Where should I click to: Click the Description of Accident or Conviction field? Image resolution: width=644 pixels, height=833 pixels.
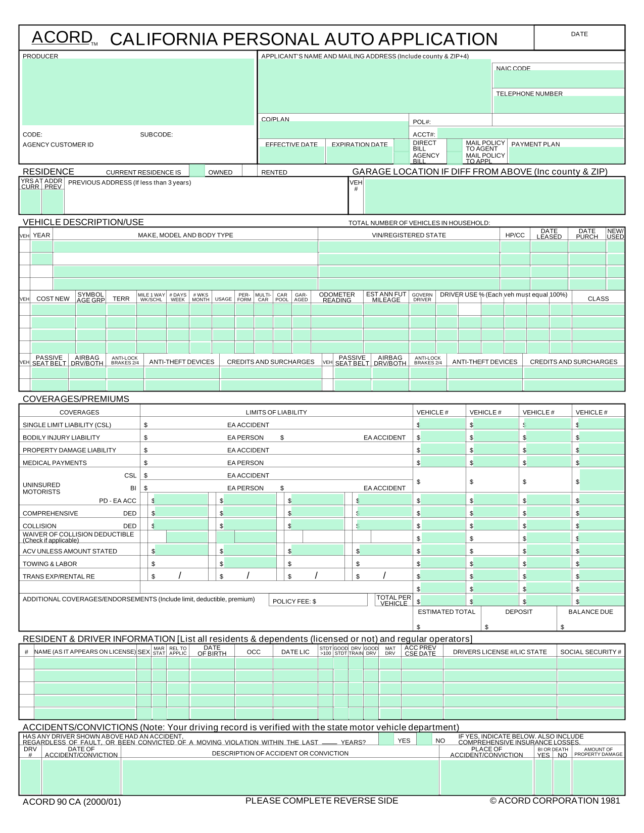tap(280, 777)
